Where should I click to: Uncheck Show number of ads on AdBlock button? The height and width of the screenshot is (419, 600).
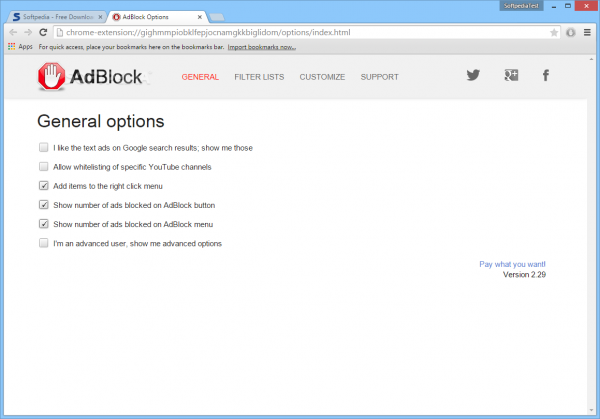pyautogui.click(x=44, y=205)
